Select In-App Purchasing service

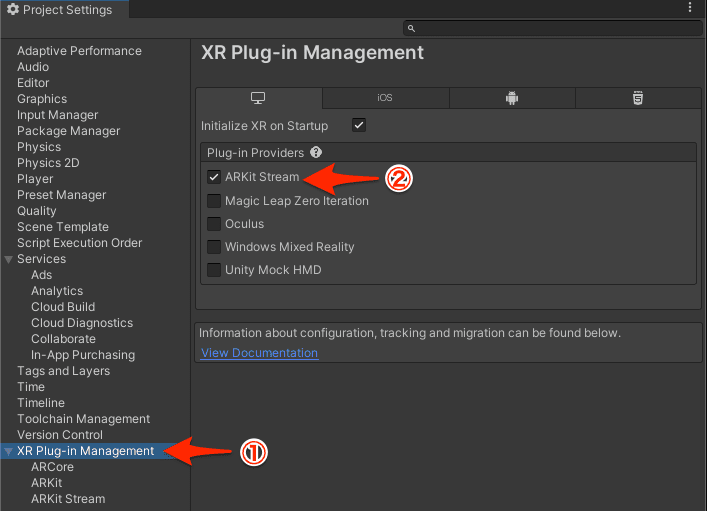[83, 355]
